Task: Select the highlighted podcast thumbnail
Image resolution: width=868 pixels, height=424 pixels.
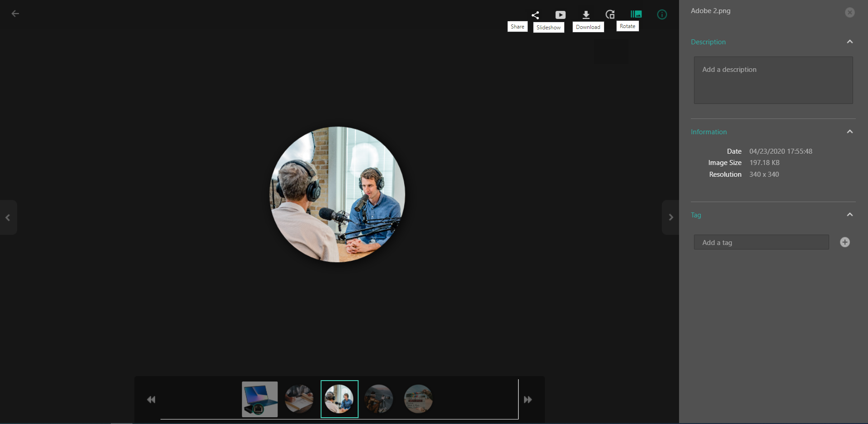Action: coord(340,399)
